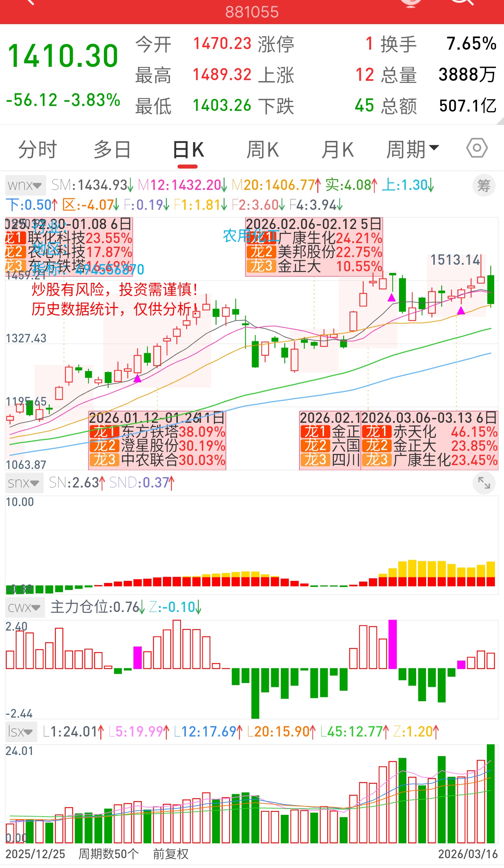Screen dimensions: 504x868
Task: Tap the last green candlestick in K chart
Action: (491, 287)
